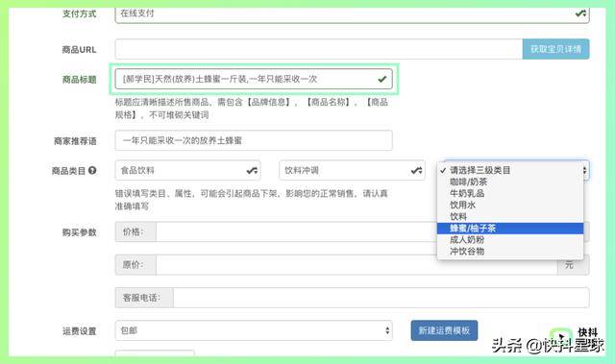The height and width of the screenshot is (364, 615).
Task: Click the 商品标题 field label
Action: click(79, 80)
